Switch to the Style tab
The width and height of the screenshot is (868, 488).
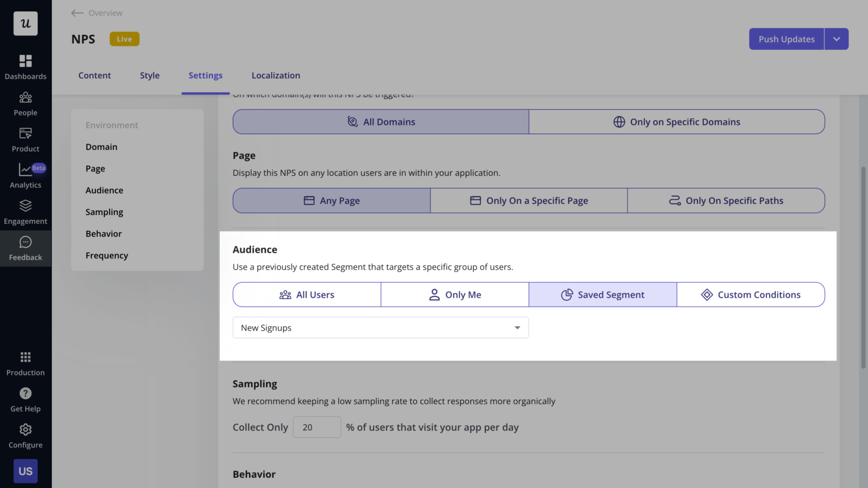149,75
